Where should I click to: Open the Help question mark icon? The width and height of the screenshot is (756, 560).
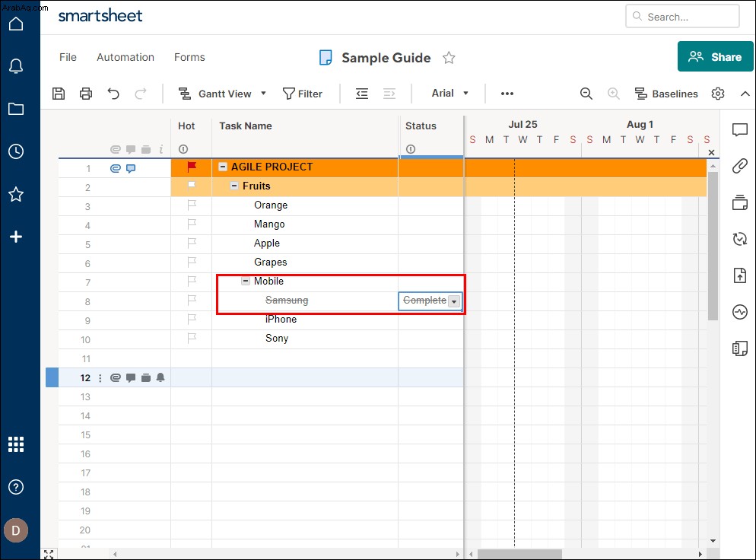click(16, 487)
